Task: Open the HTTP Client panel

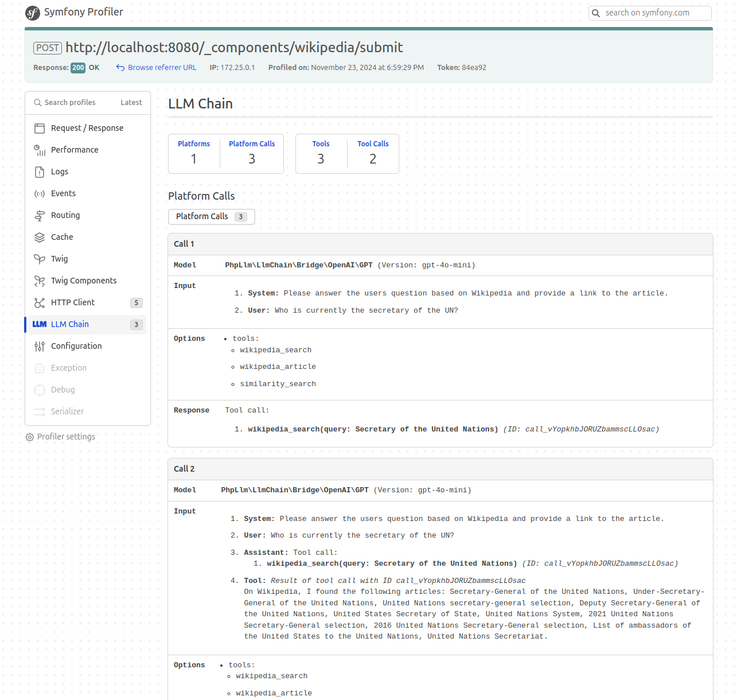Action: [x=72, y=302]
